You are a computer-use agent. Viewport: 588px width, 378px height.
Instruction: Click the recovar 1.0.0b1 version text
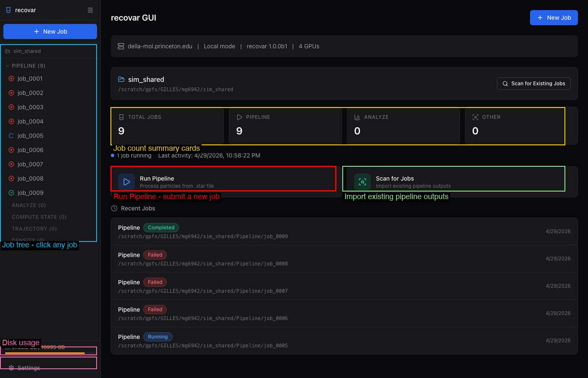[x=267, y=46]
